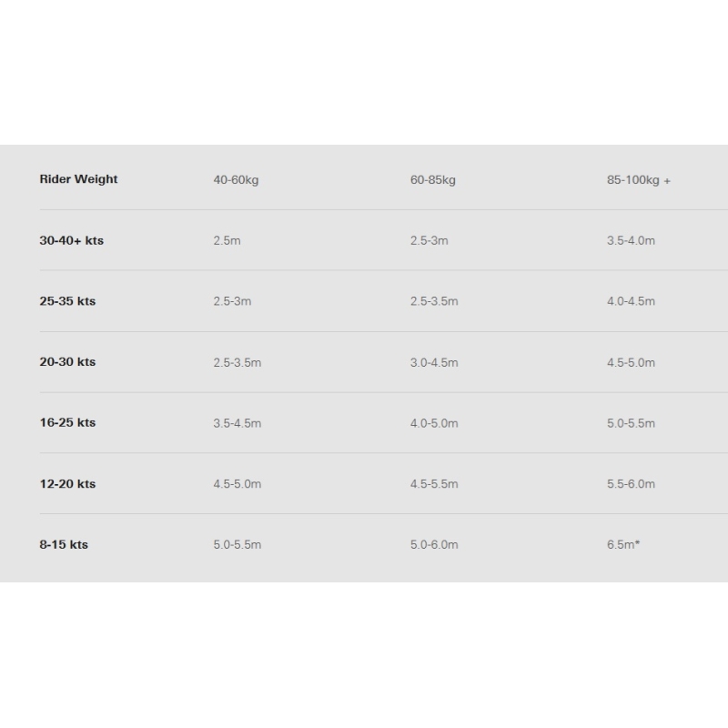Click the 3.5-4.0m size cell
The image size is (728, 728).
point(631,241)
